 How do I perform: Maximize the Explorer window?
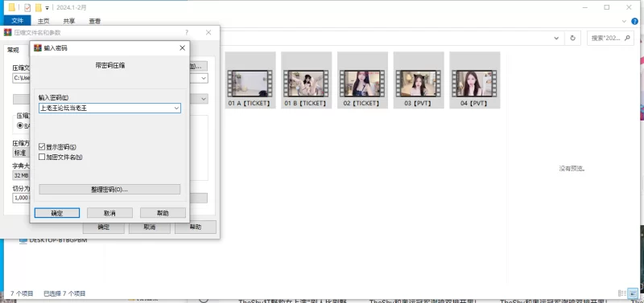607,7
